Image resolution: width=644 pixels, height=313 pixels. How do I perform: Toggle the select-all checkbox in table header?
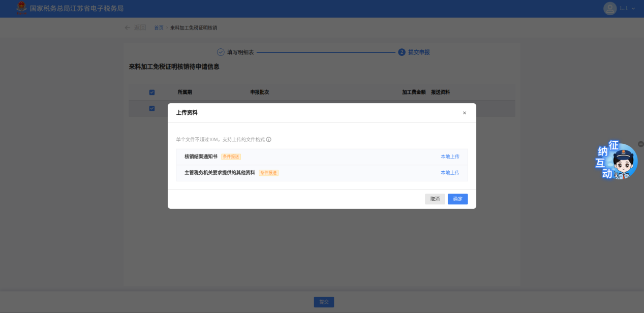point(151,92)
